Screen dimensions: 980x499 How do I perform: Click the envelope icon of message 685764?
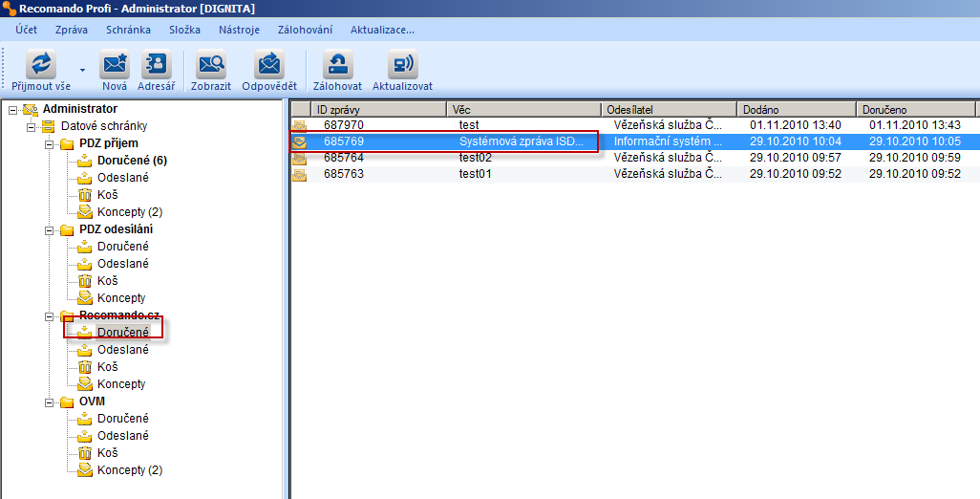click(x=300, y=158)
